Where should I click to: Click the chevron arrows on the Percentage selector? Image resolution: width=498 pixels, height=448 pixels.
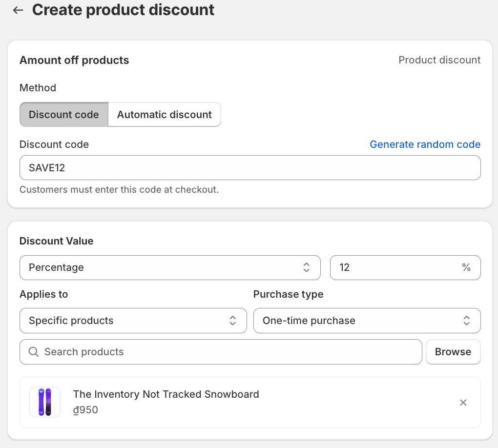[x=307, y=267]
